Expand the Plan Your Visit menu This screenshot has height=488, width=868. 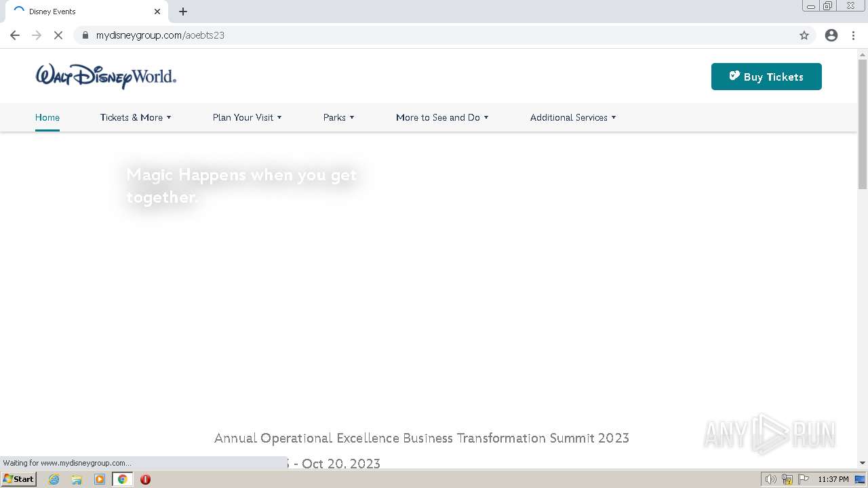coord(247,117)
